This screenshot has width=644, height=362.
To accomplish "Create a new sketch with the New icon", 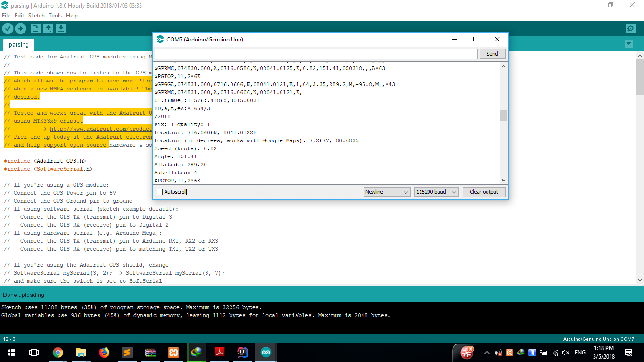I will [36, 29].
